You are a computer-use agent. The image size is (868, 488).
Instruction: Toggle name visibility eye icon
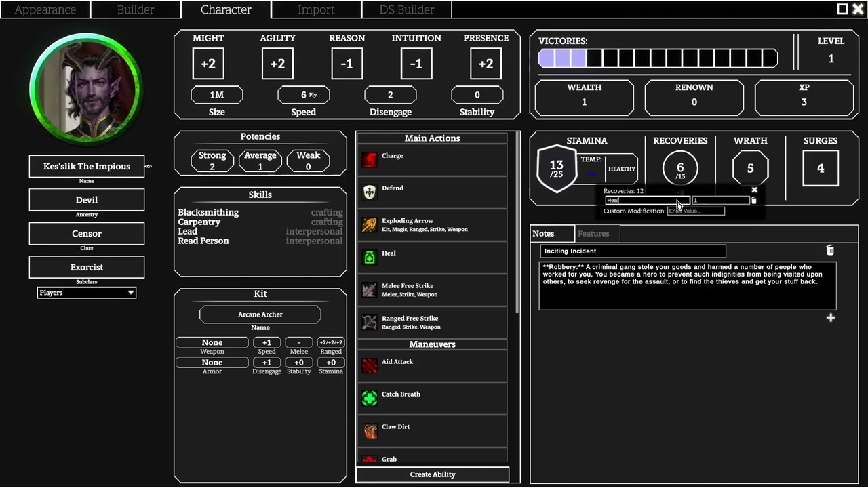(x=148, y=166)
